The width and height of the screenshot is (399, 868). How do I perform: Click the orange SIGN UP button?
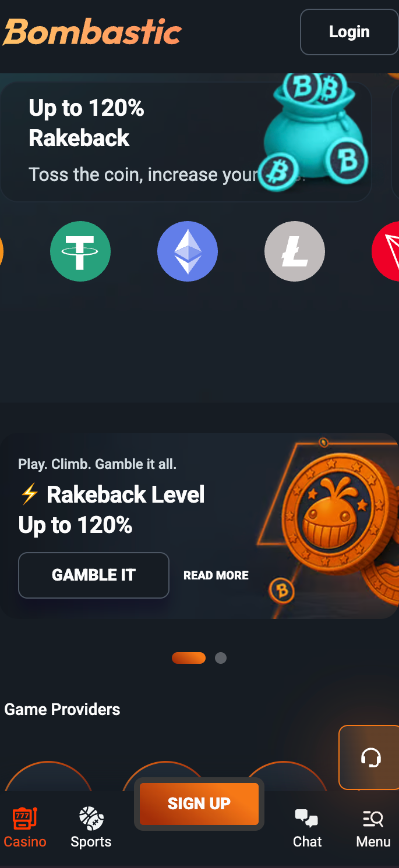[199, 803]
